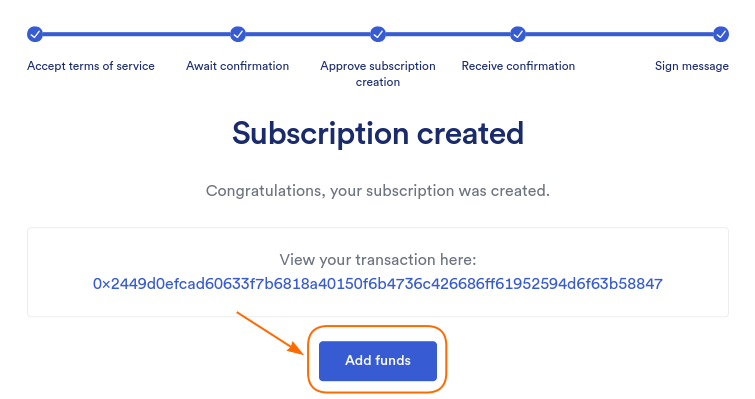Image resolution: width=755 pixels, height=399 pixels.
Task: Select the Receive confirmation step label
Action: tap(518, 66)
